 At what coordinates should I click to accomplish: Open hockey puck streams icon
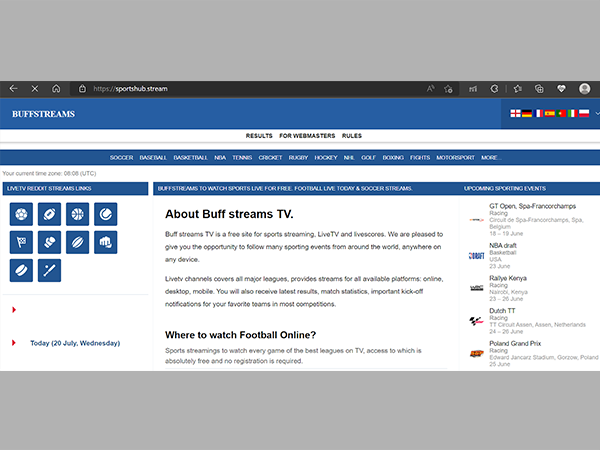coord(21,270)
